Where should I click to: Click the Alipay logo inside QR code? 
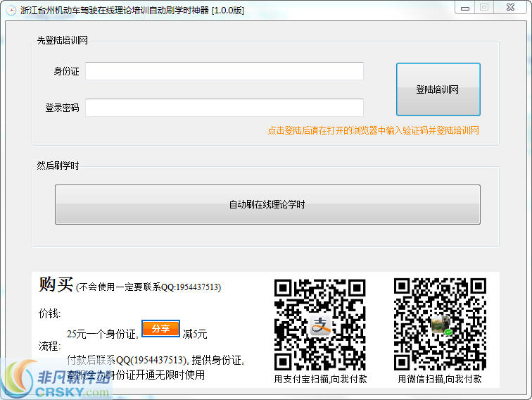(320, 325)
